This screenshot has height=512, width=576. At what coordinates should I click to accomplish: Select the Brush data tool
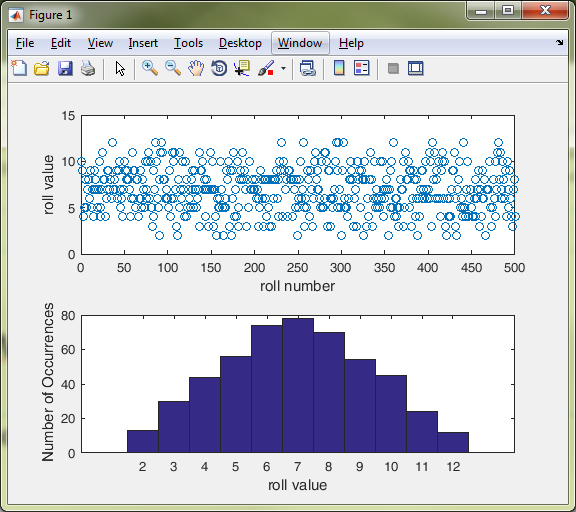266,68
